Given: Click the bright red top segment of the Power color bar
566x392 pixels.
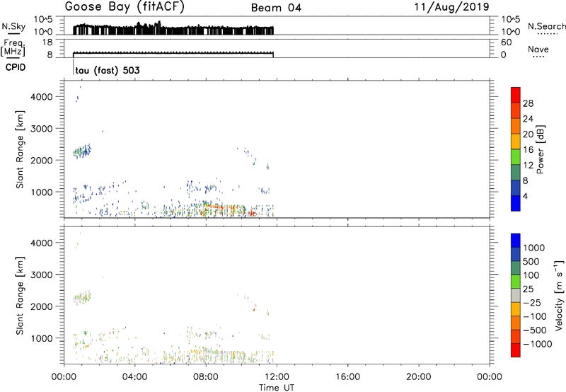Looking at the screenshot, I should tap(516, 95).
